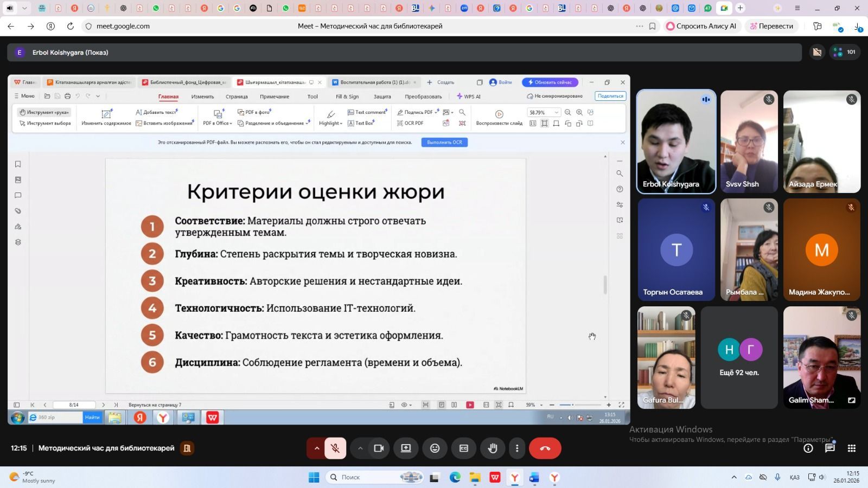Open more options three-dot menu in Meet
Image resolution: width=868 pixels, height=488 pixels.
(x=517, y=448)
